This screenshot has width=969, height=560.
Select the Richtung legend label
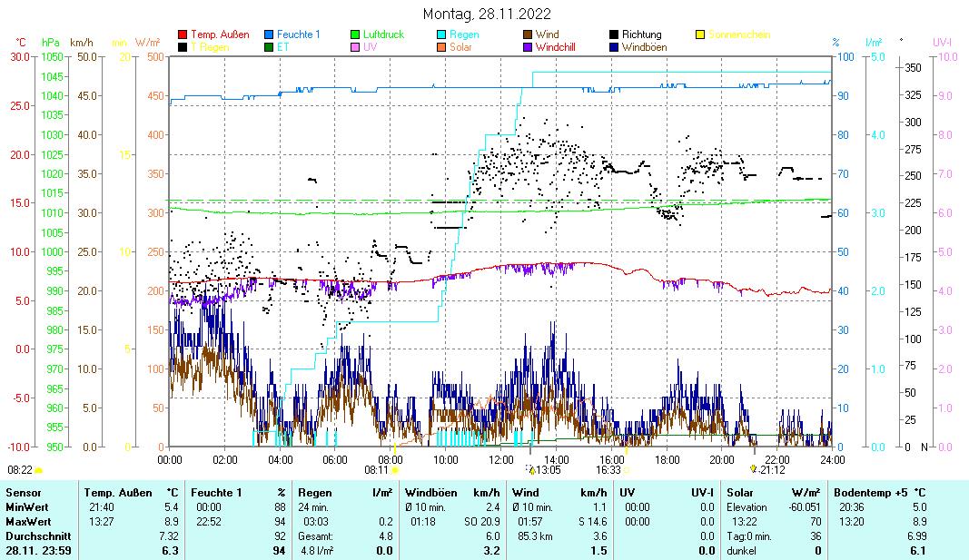click(641, 34)
